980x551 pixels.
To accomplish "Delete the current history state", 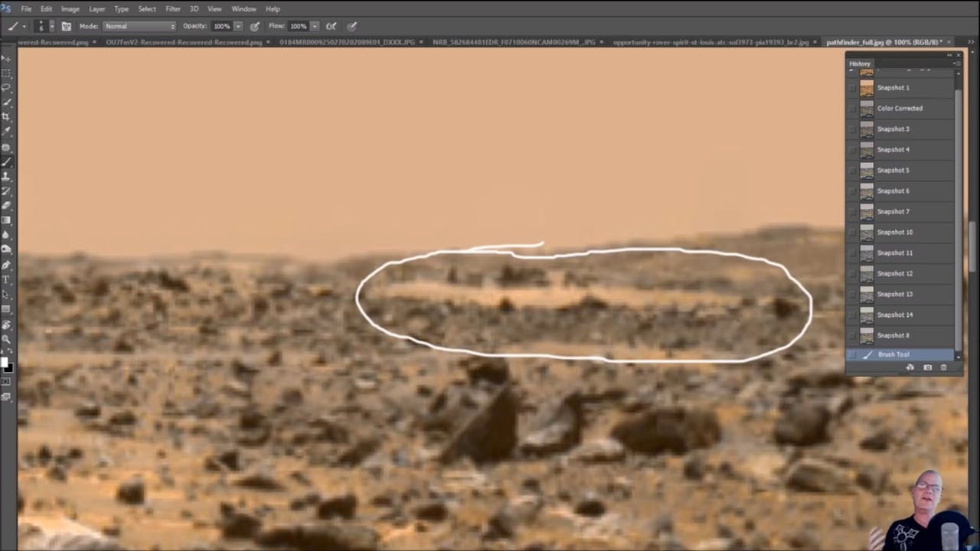I will pos(944,368).
